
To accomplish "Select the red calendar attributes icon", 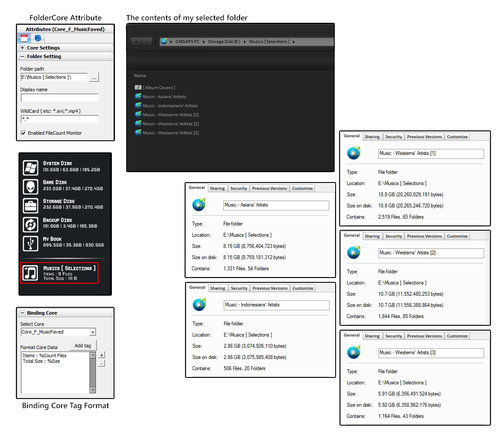I will [24, 38].
